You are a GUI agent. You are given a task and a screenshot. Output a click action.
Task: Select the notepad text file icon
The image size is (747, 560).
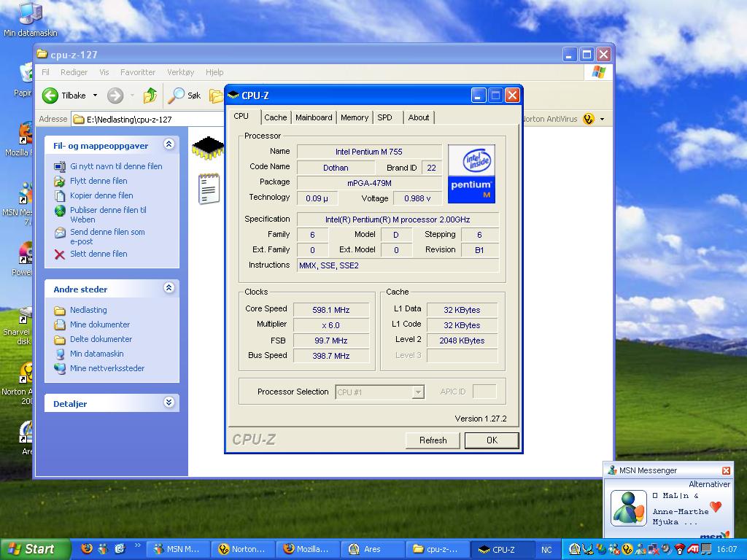coord(209,189)
